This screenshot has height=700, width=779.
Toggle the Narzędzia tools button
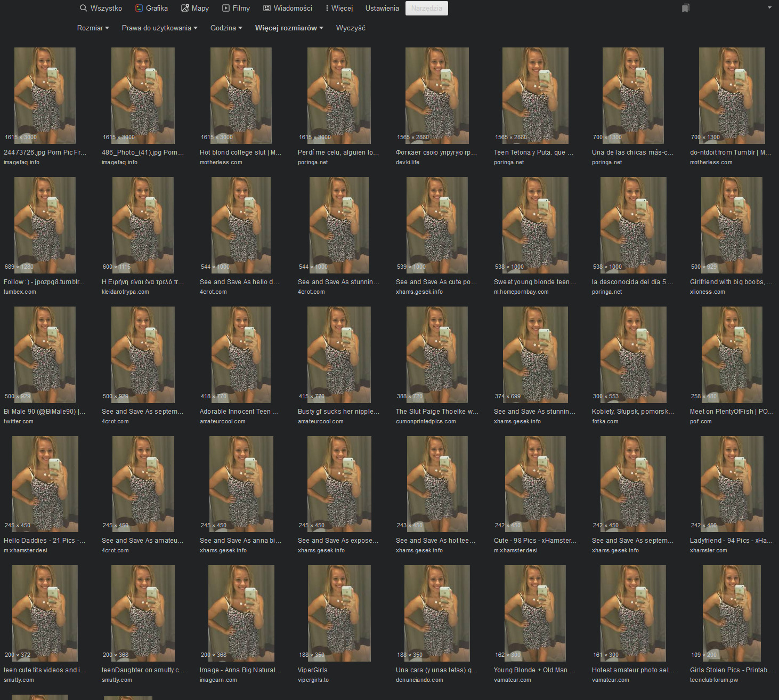pyautogui.click(x=426, y=8)
